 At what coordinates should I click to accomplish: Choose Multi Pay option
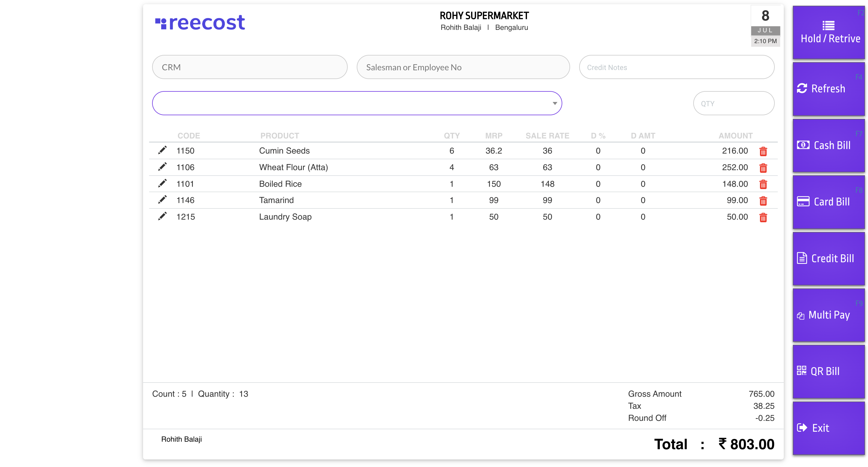click(828, 315)
